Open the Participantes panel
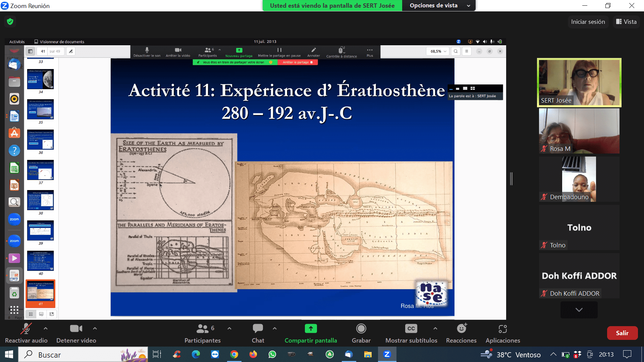Image resolution: width=644 pixels, height=362 pixels. click(x=202, y=333)
